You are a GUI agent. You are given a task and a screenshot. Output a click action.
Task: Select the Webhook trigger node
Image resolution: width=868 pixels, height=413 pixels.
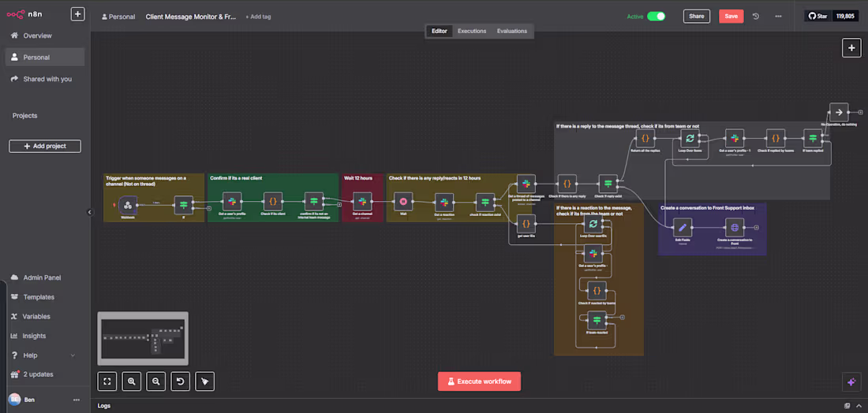[127, 205]
